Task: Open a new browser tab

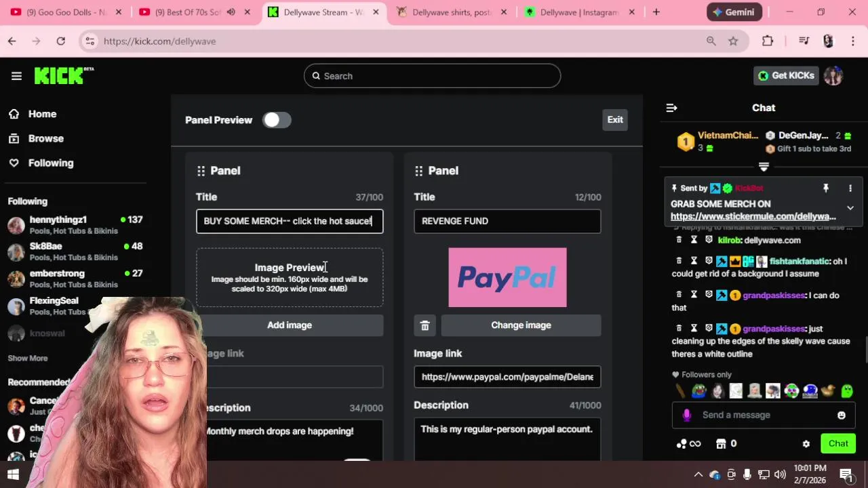Action: click(x=656, y=12)
